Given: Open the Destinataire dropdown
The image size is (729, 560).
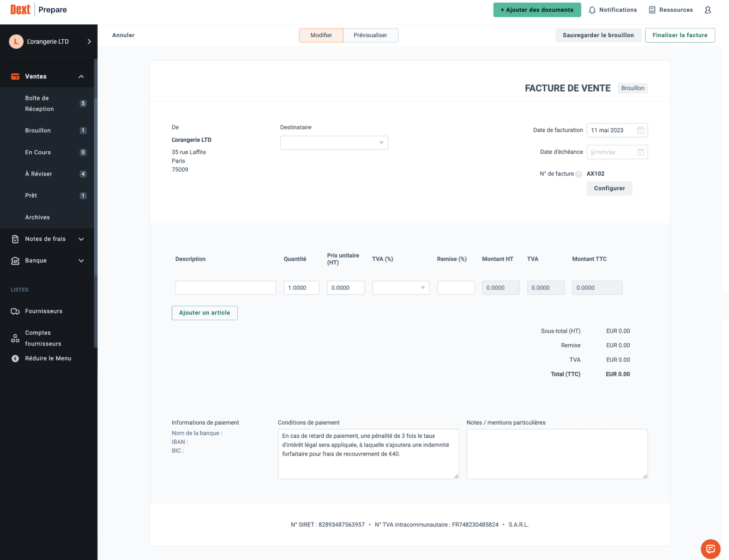Looking at the screenshot, I should pyautogui.click(x=334, y=143).
